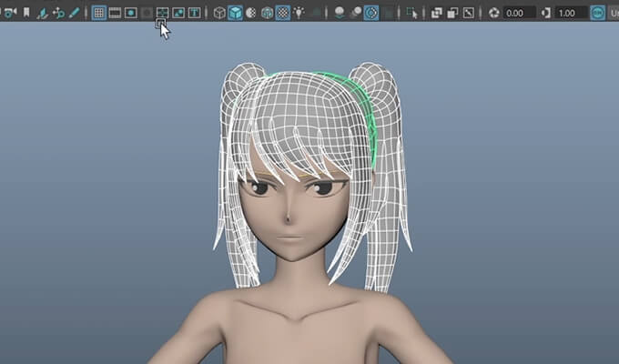This screenshot has width=619, height=364.
Task: Click the camera attributes icon
Action: 10,13
